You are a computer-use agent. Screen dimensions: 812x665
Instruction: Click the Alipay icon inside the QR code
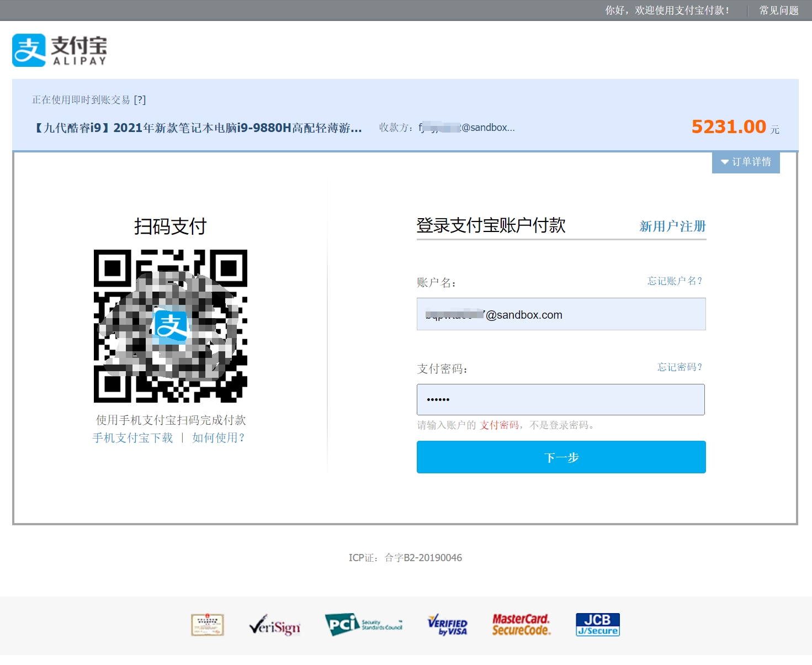(171, 326)
